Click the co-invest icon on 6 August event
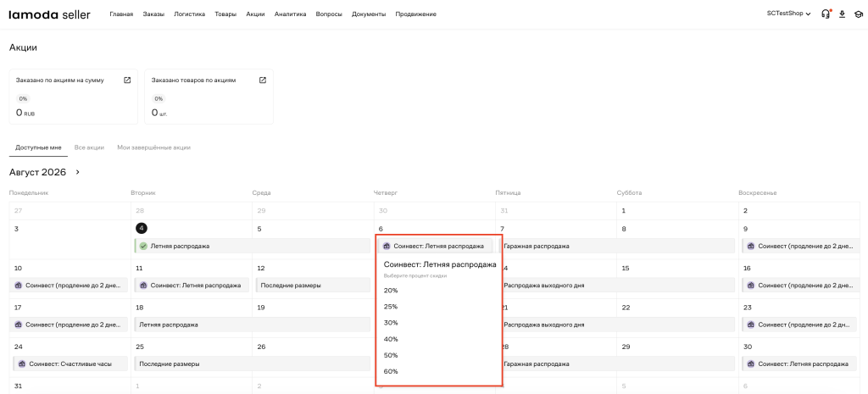This screenshot has height=394, width=868. point(387,246)
